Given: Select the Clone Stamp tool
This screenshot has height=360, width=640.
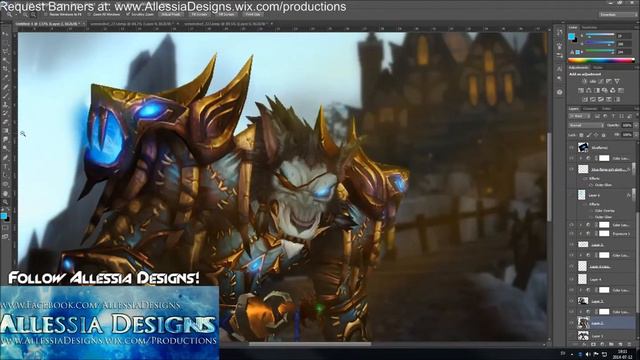Looking at the screenshot, I should click(5, 105).
